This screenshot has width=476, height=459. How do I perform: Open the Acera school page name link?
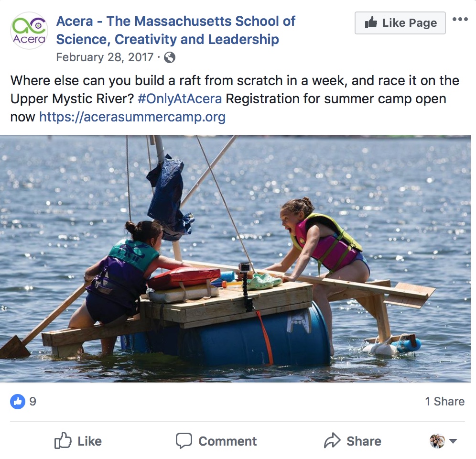point(175,30)
